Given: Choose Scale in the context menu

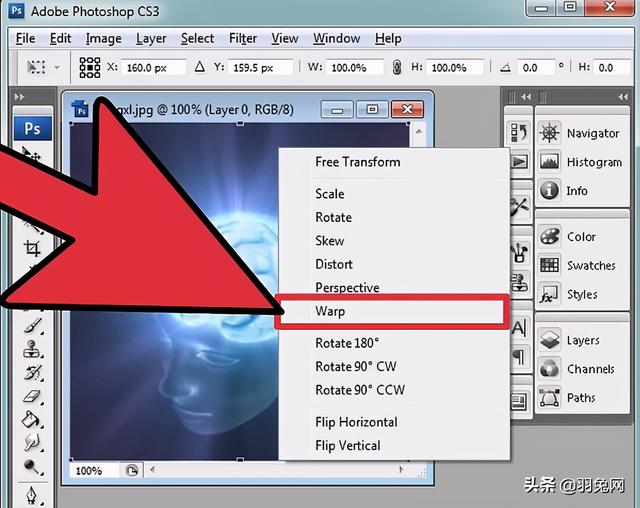Looking at the screenshot, I should pyautogui.click(x=394, y=194).
